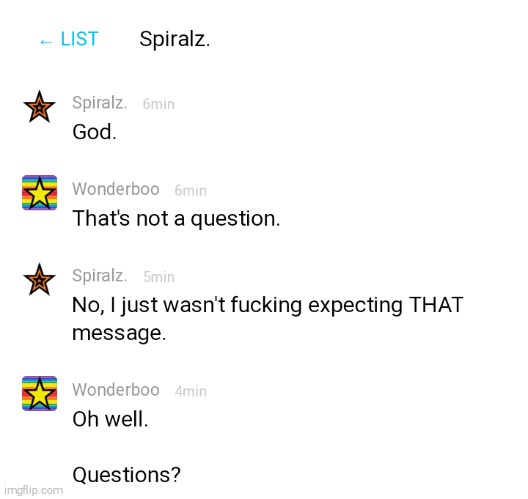Open Wonderboo's rainbow star avatar on 'not a question' message
This screenshot has width=528, height=499.
click(39, 193)
